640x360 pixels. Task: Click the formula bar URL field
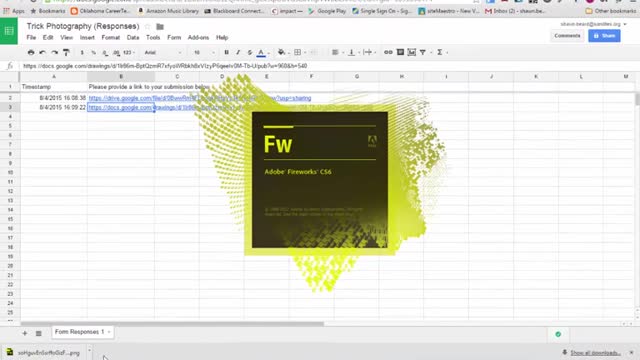tap(327, 66)
